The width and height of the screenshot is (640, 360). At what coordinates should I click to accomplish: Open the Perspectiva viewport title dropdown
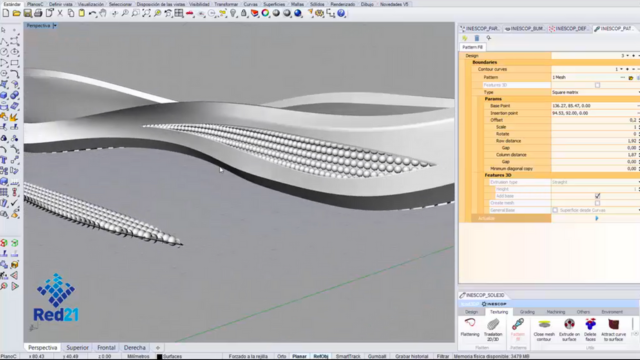pyautogui.click(x=55, y=26)
